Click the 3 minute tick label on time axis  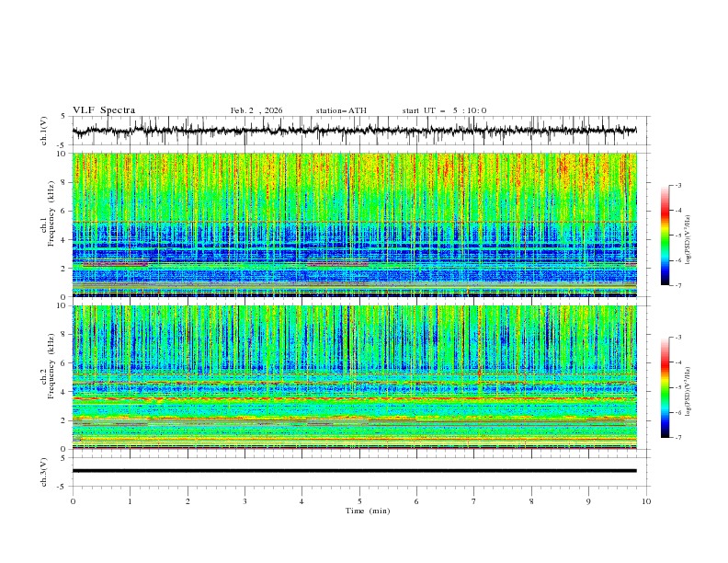[245, 501]
